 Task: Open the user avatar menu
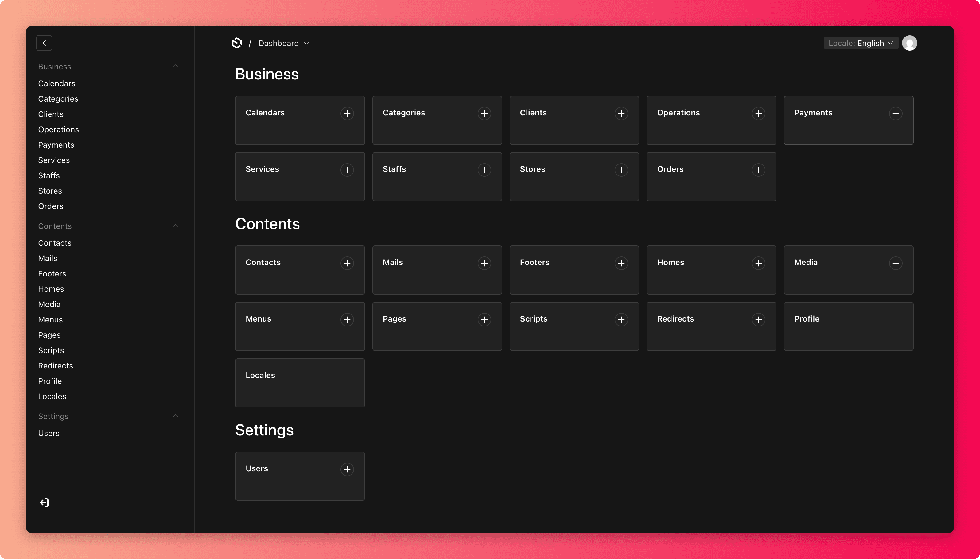pos(909,43)
